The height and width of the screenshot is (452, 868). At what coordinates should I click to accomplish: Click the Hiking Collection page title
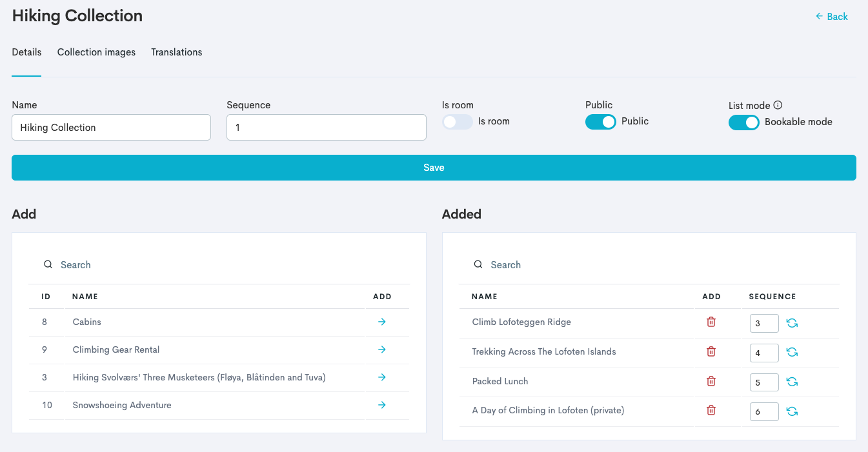point(77,15)
